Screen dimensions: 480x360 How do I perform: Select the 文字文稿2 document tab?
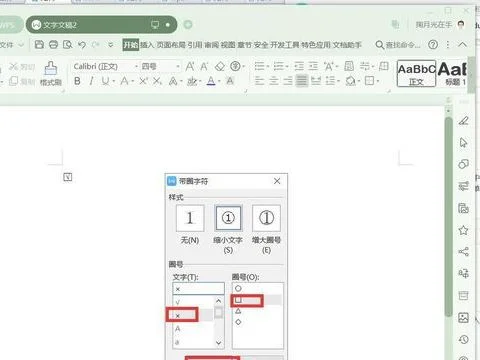pyautogui.click(x=101, y=25)
